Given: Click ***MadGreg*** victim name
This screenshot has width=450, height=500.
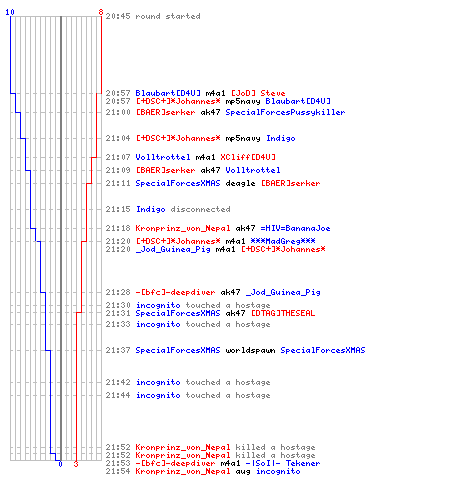Looking at the screenshot, I should [x=283, y=241].
